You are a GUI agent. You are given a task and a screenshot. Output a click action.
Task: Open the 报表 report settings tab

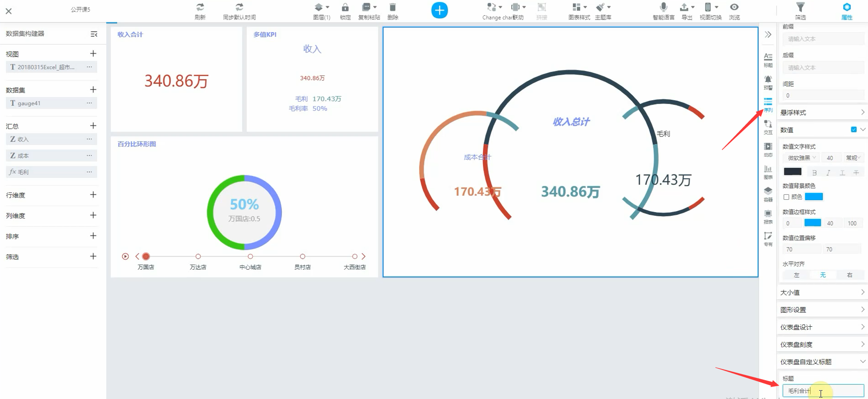[768, 217]
